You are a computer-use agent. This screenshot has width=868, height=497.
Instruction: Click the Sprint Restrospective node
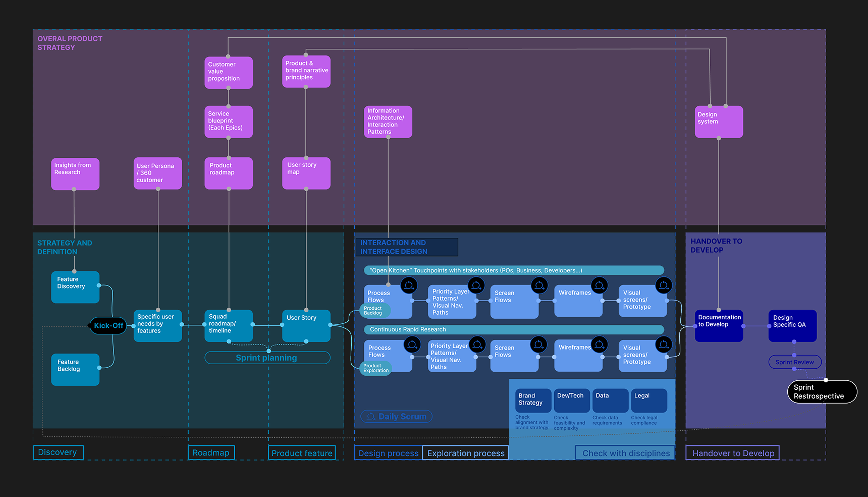click(x=822, y=391)
